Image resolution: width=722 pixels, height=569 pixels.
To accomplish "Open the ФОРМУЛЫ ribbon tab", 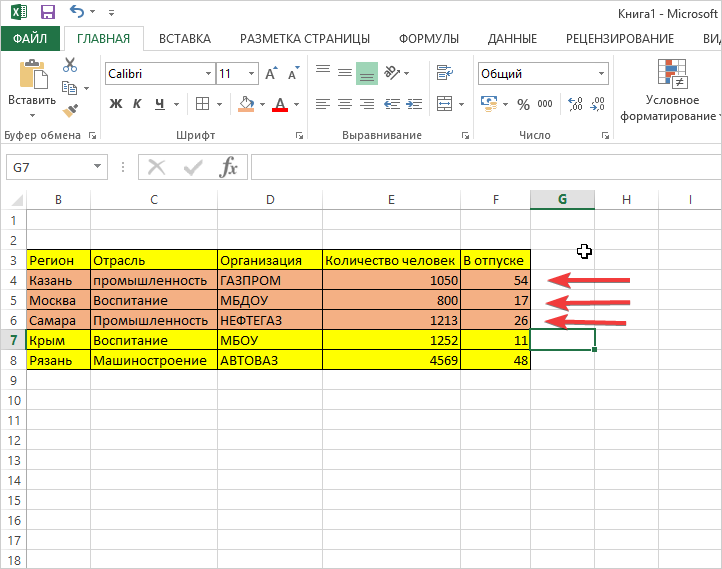I will tap(428, 39).
